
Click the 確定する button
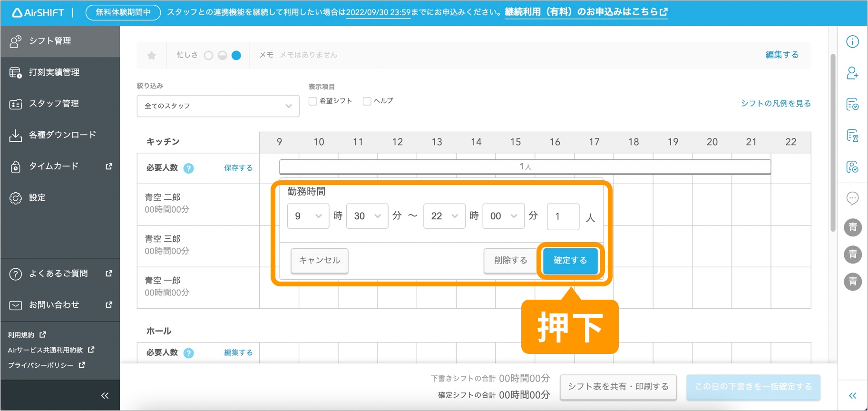point(570,261)
